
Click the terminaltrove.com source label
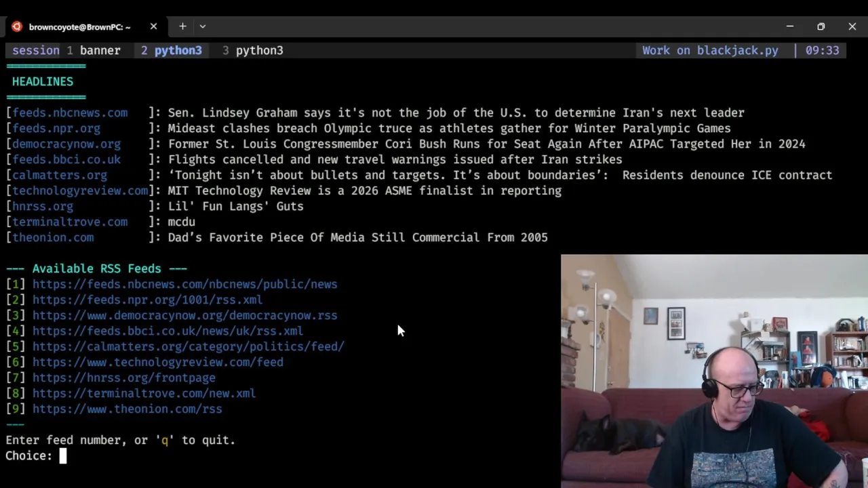69,222
